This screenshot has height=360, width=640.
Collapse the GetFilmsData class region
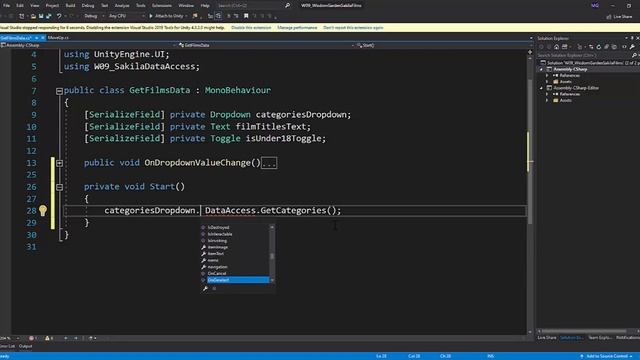59,91
